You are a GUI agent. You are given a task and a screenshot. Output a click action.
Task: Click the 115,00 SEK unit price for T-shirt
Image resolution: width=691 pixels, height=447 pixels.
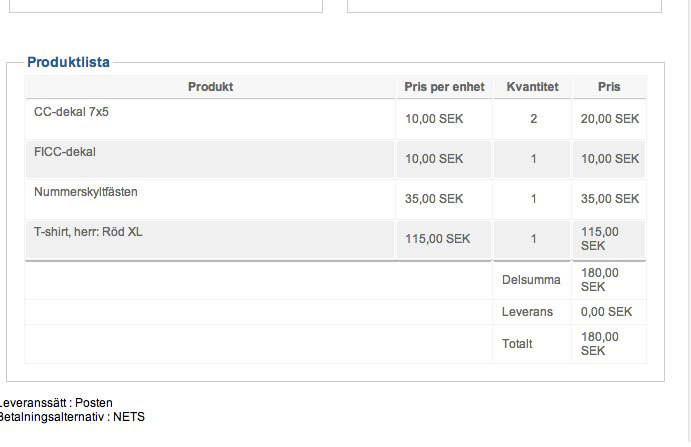coord(437,239)
